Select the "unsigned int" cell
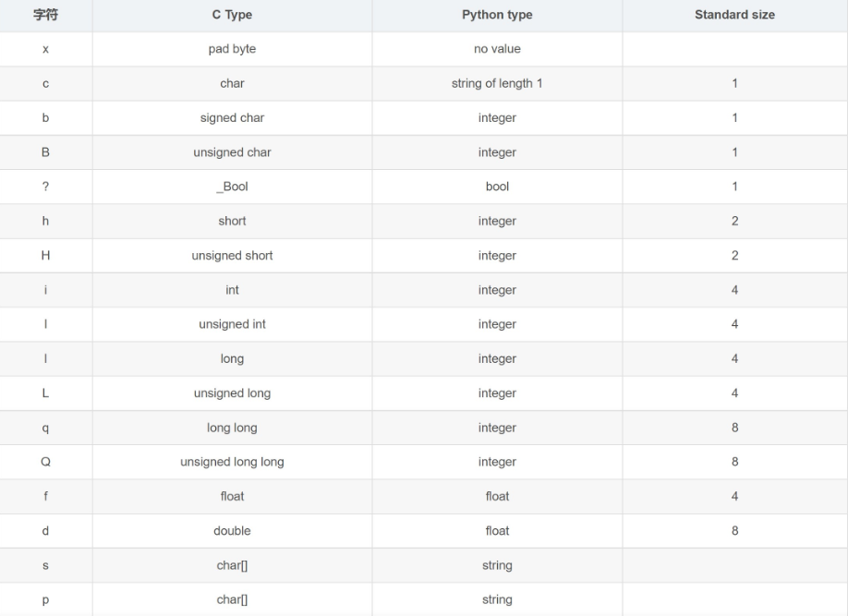The image size is (848, 616). coord(232,324)
